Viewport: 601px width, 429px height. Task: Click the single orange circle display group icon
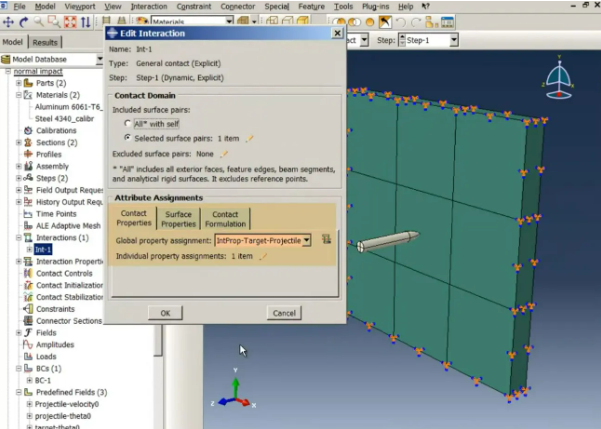tap(370, 22)
